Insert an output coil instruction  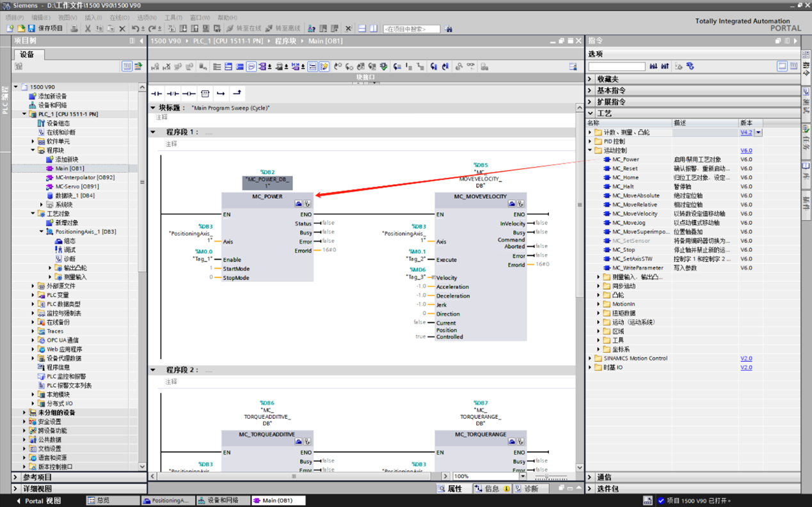(x=189, y=93)
